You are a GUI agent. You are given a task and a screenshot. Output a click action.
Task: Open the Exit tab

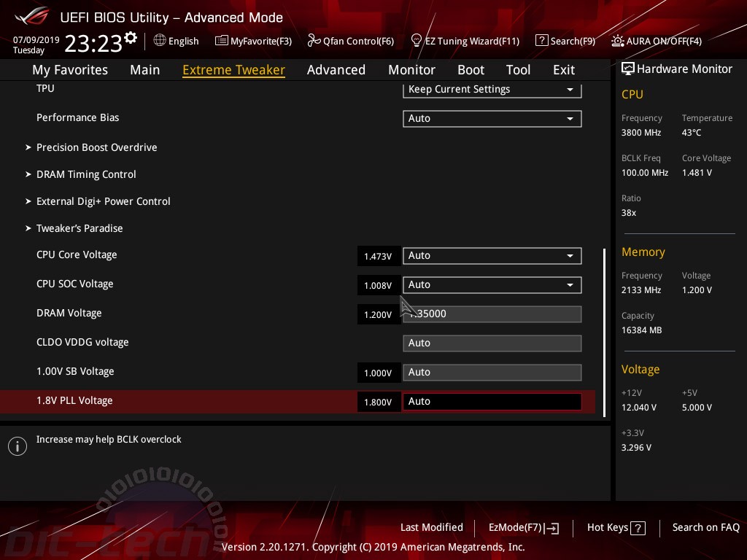[x=564, y=70]
